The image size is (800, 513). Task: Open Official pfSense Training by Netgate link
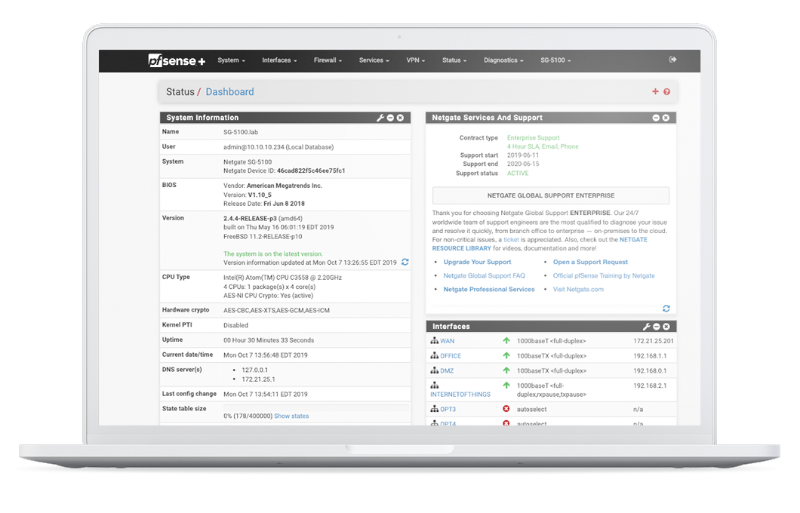point(604,276)
